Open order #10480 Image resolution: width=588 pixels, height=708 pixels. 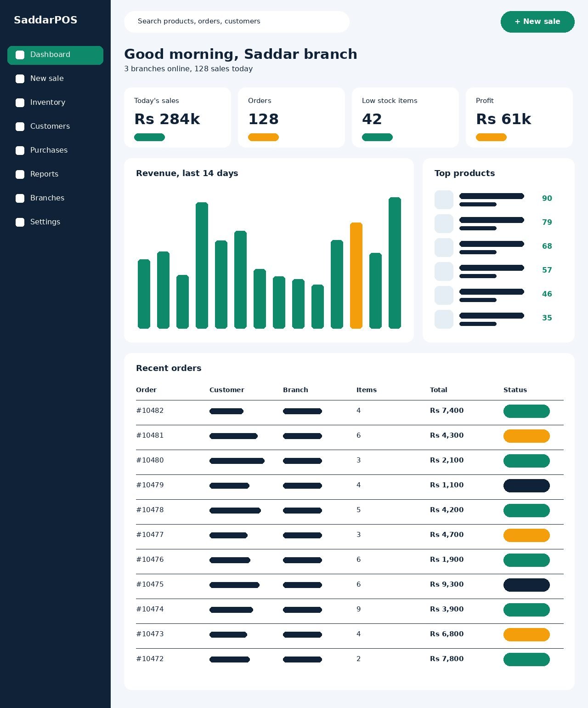(150, 460)
